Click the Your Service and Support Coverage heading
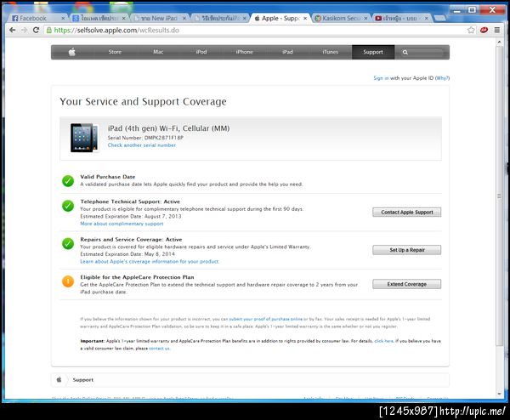 143,101
